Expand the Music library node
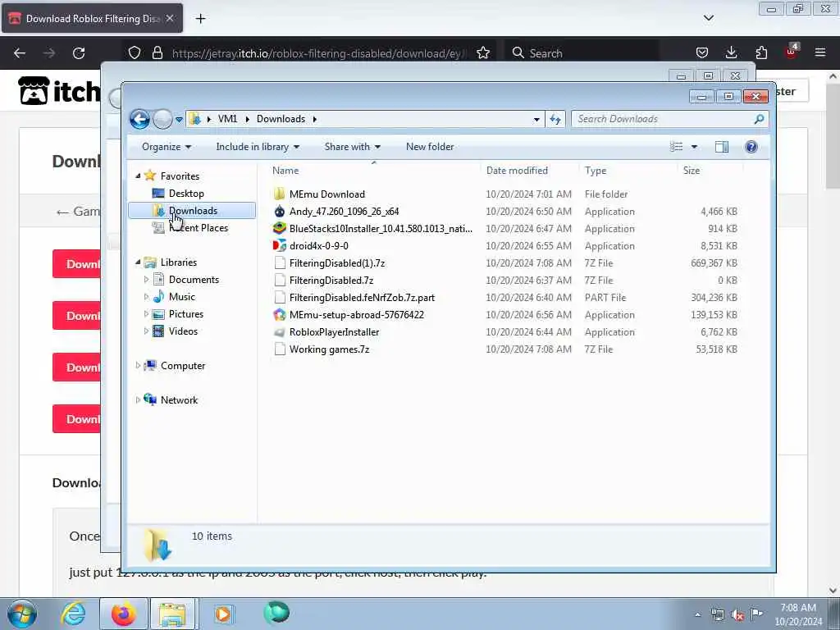 pyautogui.click(x=146, y=296)
